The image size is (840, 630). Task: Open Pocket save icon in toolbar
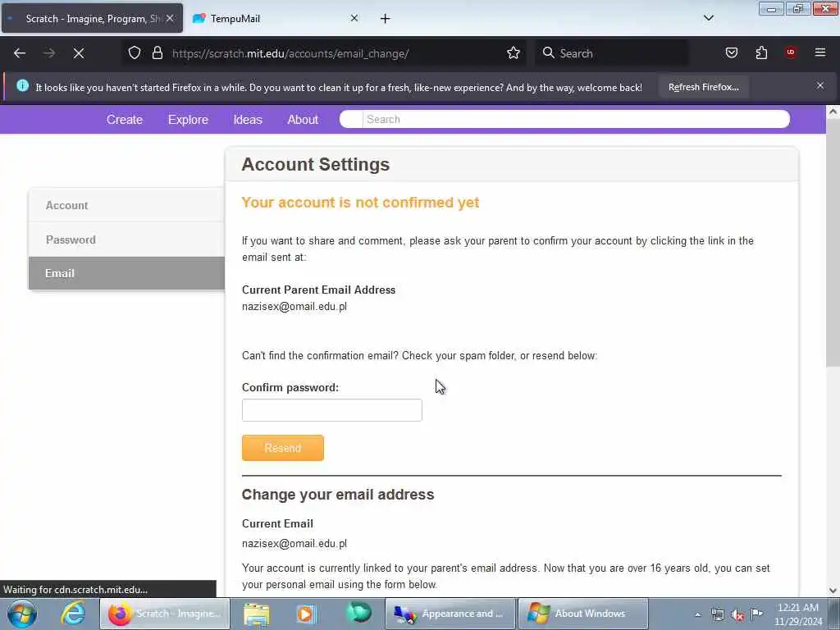(x=731, y=53)
